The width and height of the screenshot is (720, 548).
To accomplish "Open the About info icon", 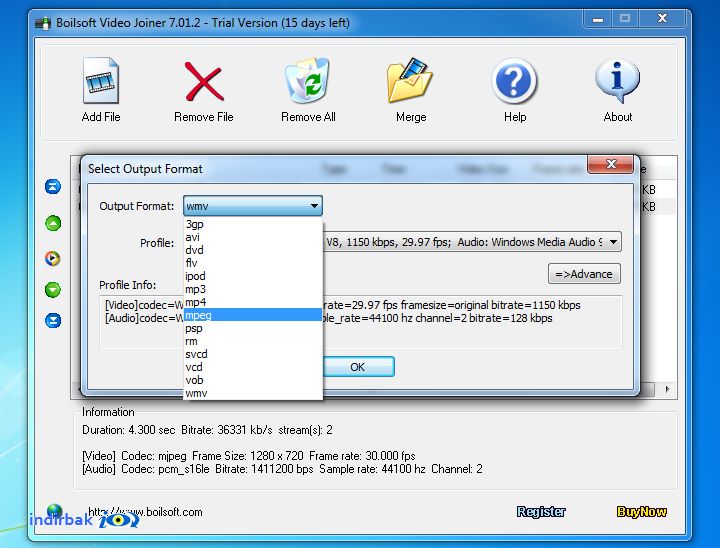I will click(618, 80).
